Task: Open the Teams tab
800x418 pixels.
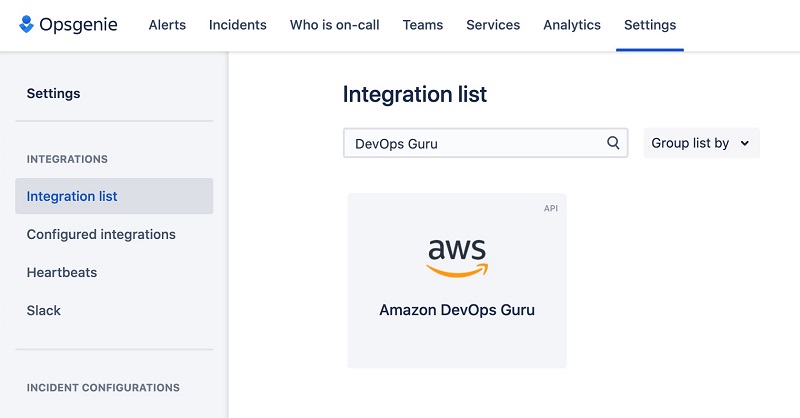Action: [x=423, y=25]
